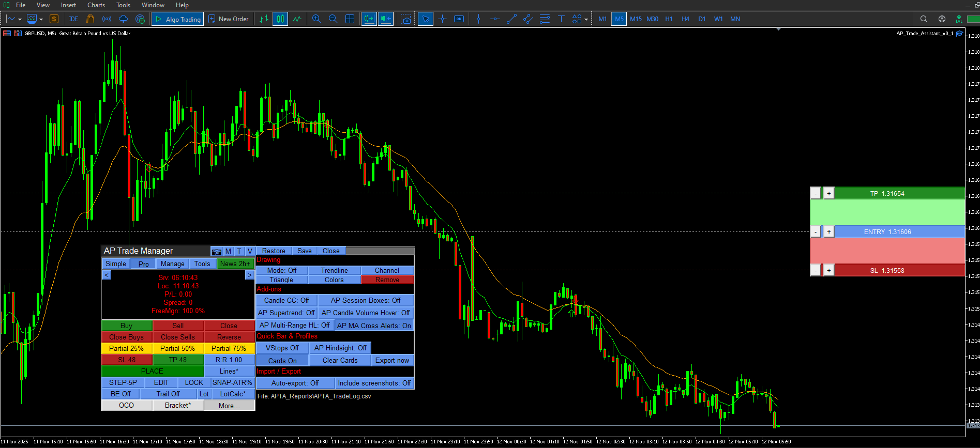Select the cursor arrow tool

426,19
